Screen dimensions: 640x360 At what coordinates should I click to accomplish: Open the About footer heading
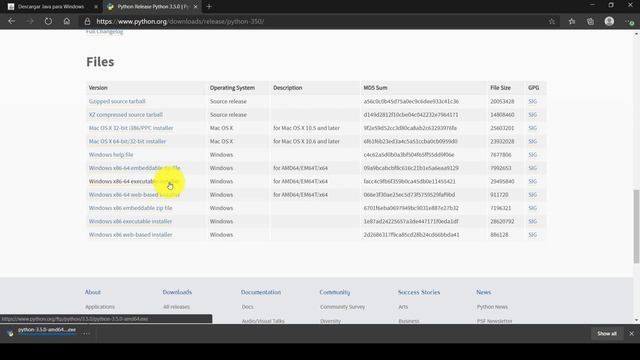tap(93, 292)
